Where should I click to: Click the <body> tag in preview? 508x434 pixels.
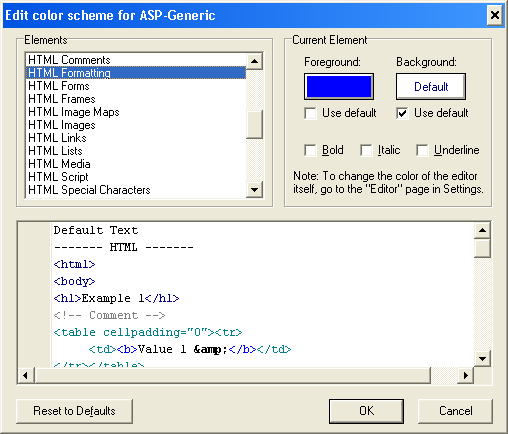coord(74,281)
